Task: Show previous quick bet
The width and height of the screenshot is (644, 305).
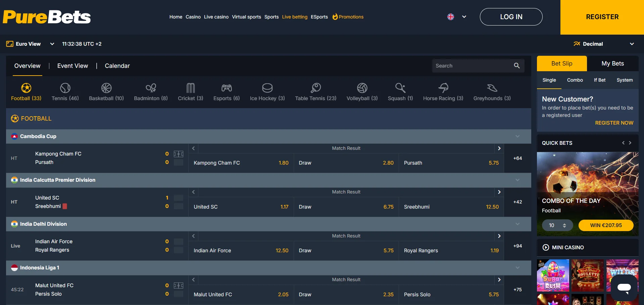Action: 623,143
